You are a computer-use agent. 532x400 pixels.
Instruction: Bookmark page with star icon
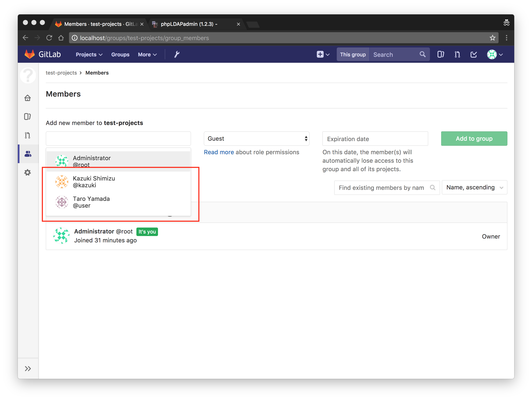[x=492, y=38]
